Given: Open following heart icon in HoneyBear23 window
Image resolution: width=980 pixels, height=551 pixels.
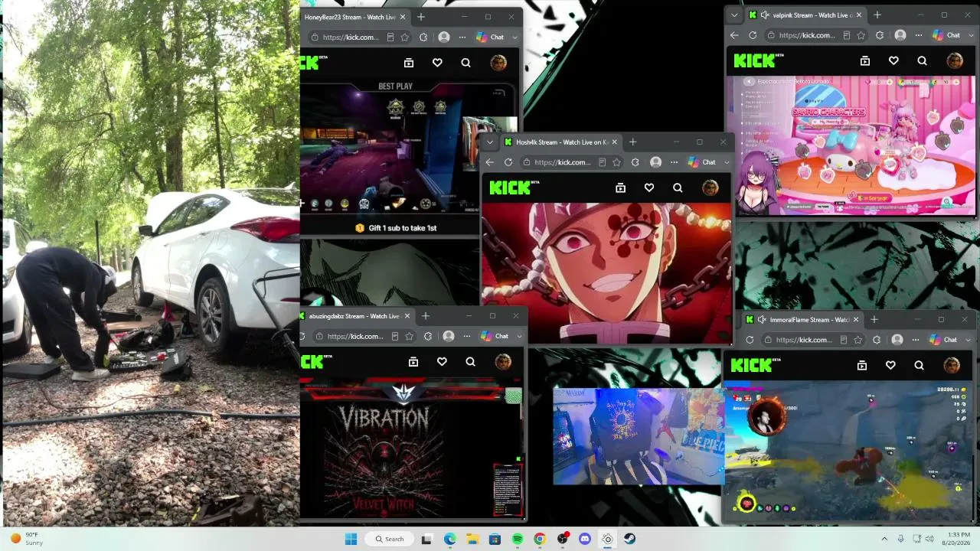Looking at the screenshot, I should (437, 63).
